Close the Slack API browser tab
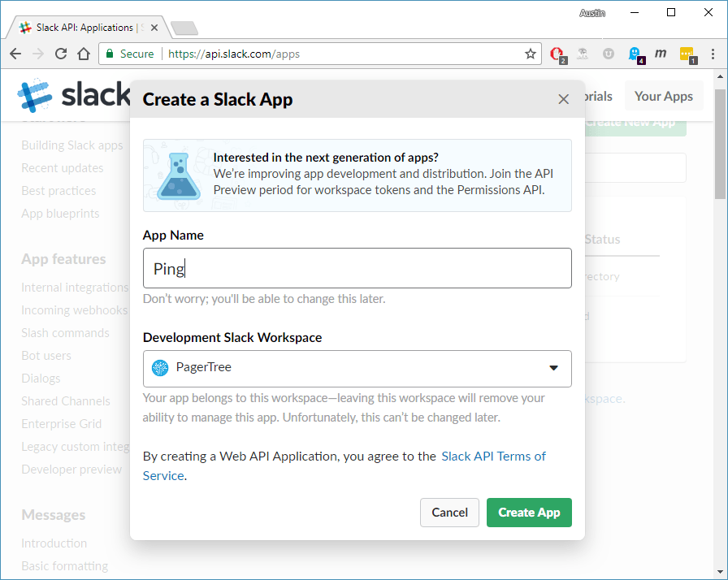The image size is (728, 580). click(154, 28)
